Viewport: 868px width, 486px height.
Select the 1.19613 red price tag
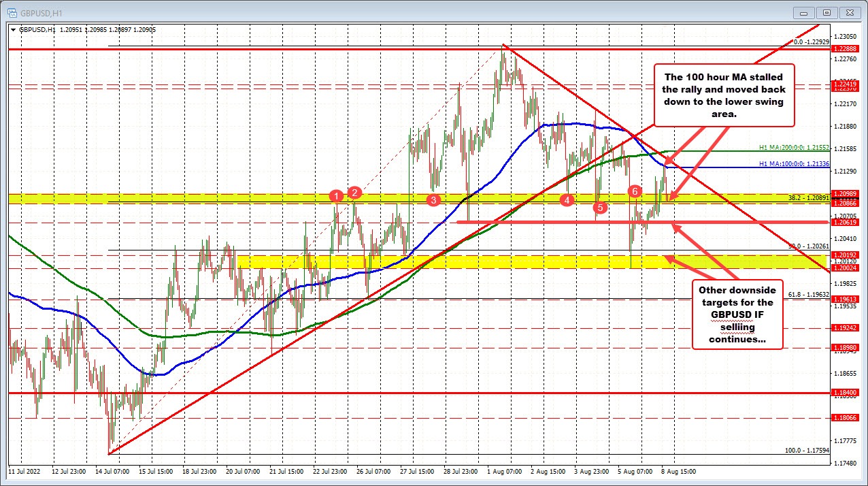coord(846,299)
